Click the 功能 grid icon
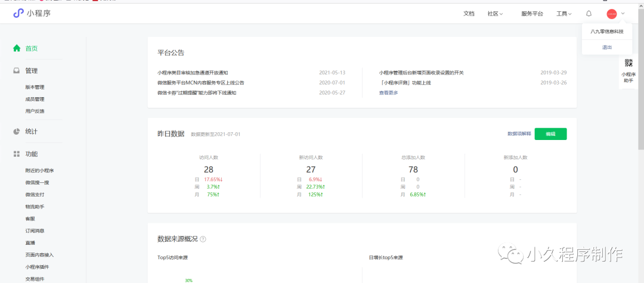 tap(17, 154)
